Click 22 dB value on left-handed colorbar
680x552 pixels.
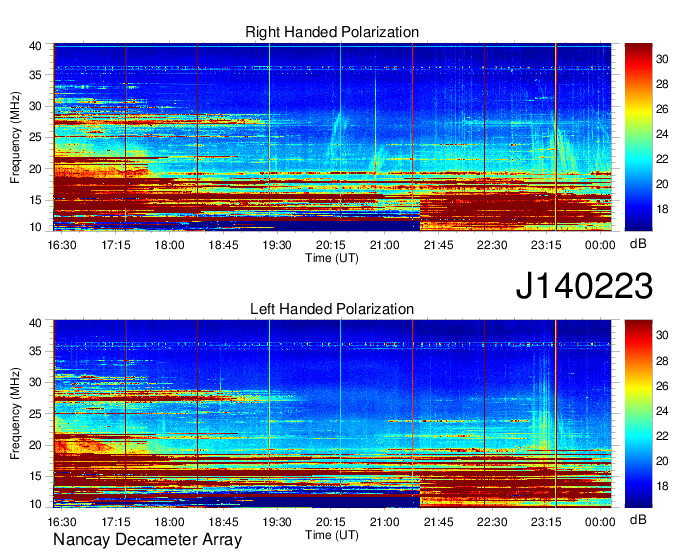[662, 436]
